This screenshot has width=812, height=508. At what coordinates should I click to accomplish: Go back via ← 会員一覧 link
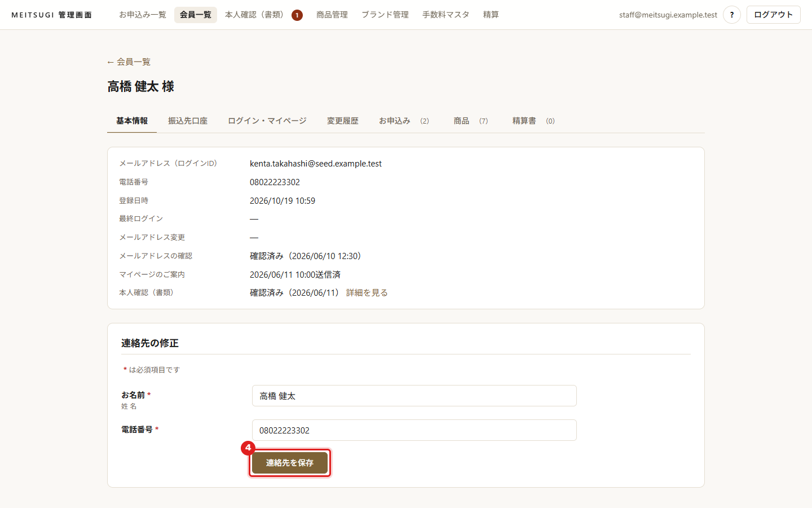tap(129, 62)
